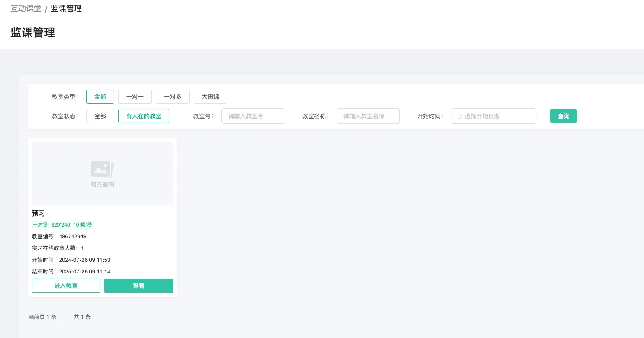Click the 10 帧/秒 frame rate tag
This screenshot has width=644, height=338.
pyautogui.click(x=83, y=225)
